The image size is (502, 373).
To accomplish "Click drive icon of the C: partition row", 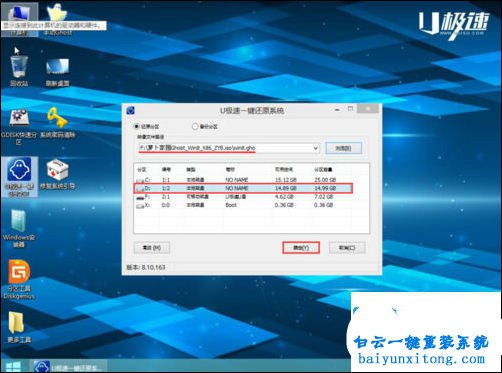I will click(x=140, y=180).
